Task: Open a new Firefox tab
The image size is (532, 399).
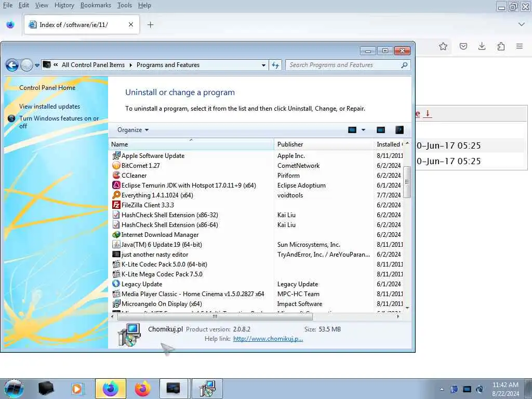Action: (150, 25)
